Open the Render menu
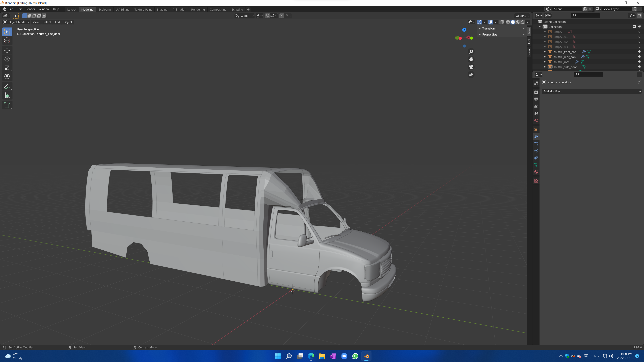Screen dimensions: 644x362 point(30,9)
